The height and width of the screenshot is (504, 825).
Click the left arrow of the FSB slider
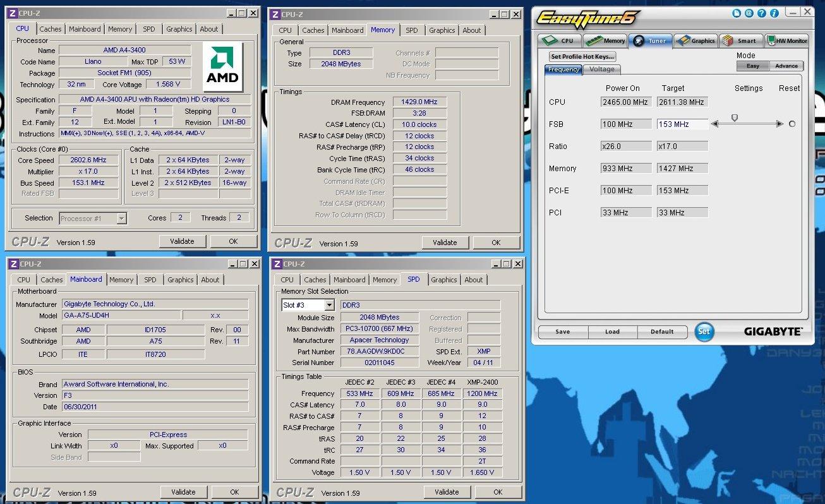(714, 124)
